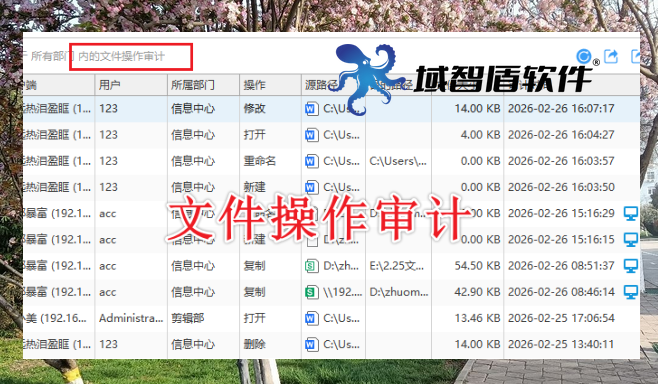Click the 54.50 KB file size cell
Screen dimensions: 659x384
click(x=477, y=266)
